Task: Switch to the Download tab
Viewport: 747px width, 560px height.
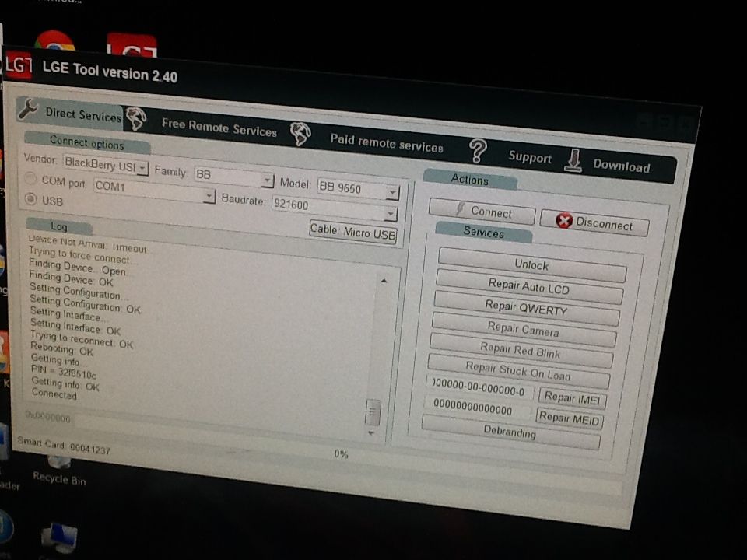Action: coord(621,165)
